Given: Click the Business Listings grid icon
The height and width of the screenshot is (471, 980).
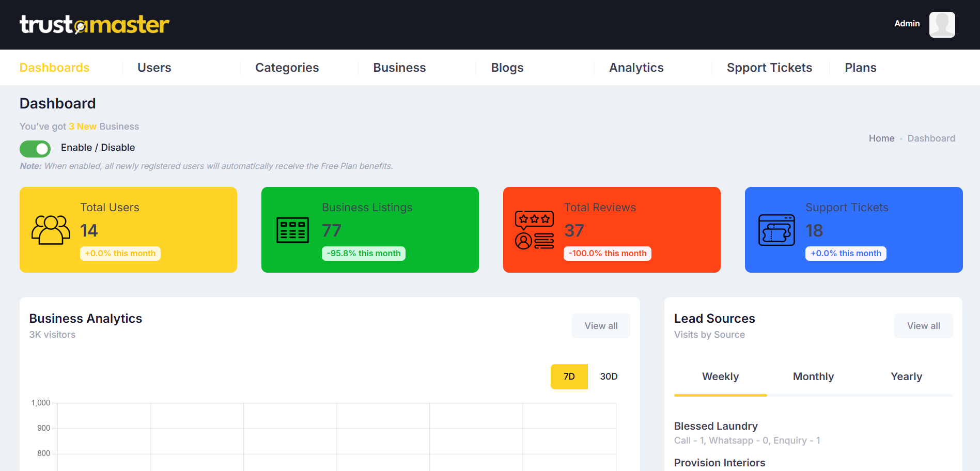Looking at the screenshot, I should (292, 230).
